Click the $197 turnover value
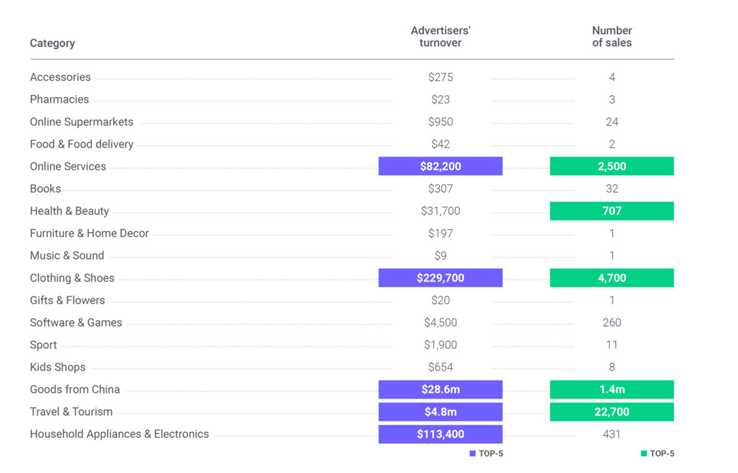This screenshot has width=738, height=473. click(x=441, y=233)
